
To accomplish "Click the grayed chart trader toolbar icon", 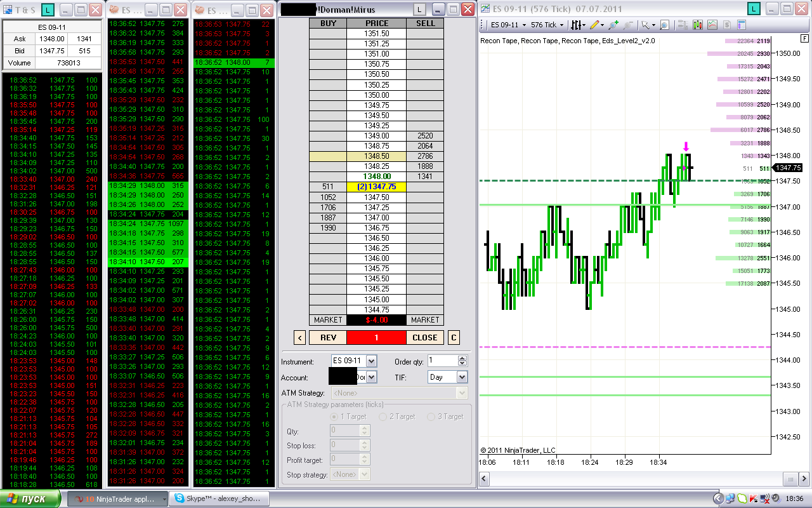I will click(x=683, y=25).
